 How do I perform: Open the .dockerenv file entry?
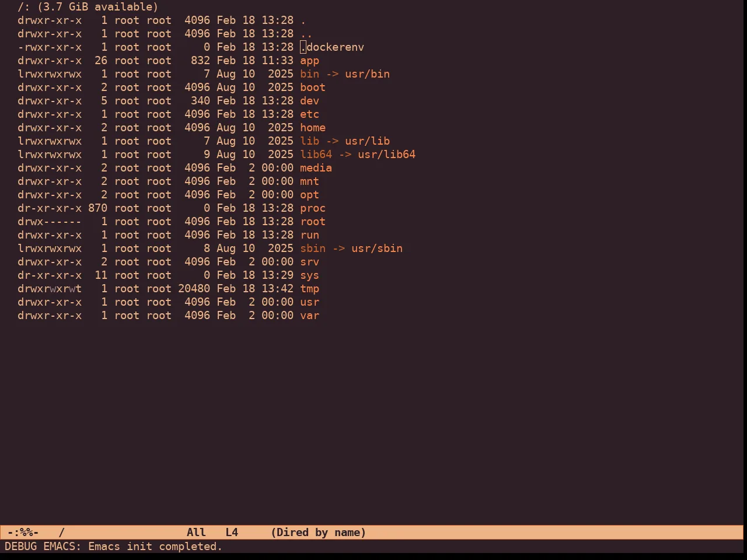[332, 47]
